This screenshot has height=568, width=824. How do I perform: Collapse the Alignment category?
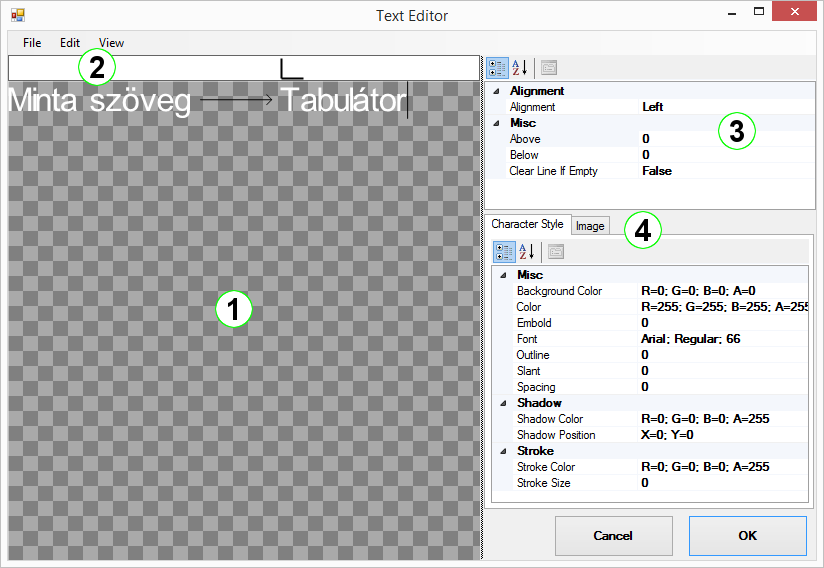tap(496, 91)
